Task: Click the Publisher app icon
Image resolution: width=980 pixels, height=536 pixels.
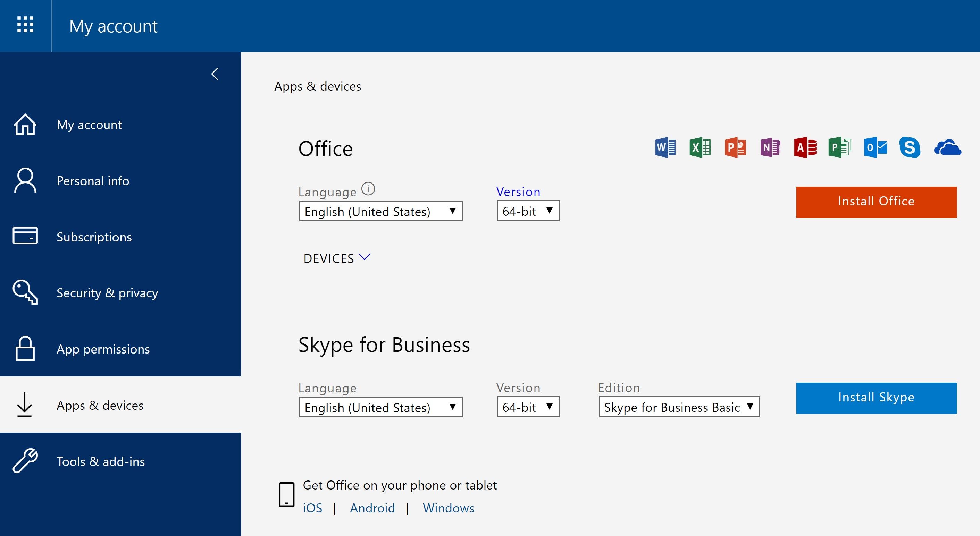Action: click(840, 147)
